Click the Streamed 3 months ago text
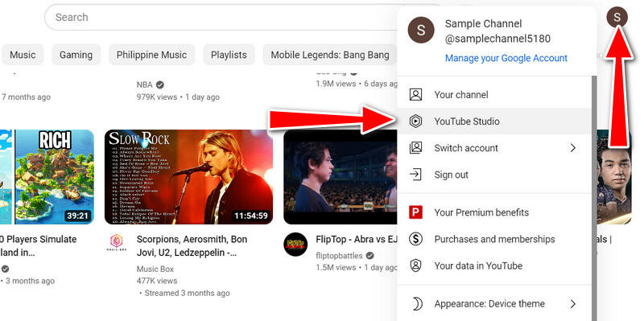 coord(188,293)
